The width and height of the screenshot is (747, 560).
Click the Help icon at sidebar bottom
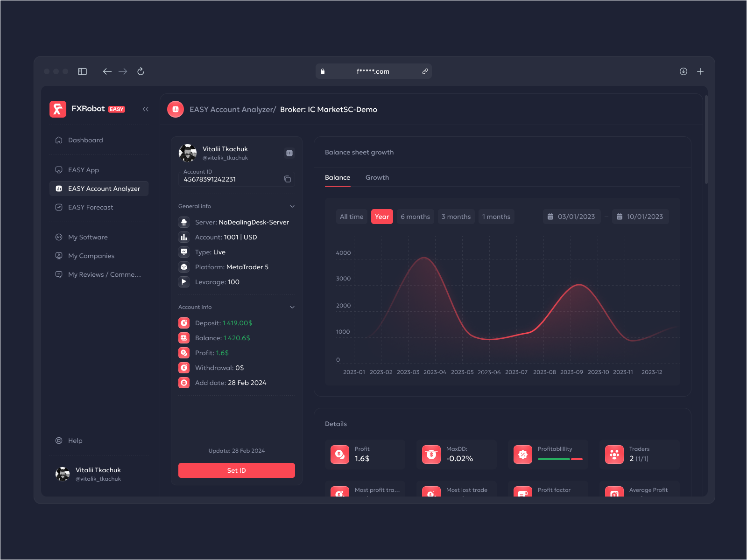[x=58, y=440]
